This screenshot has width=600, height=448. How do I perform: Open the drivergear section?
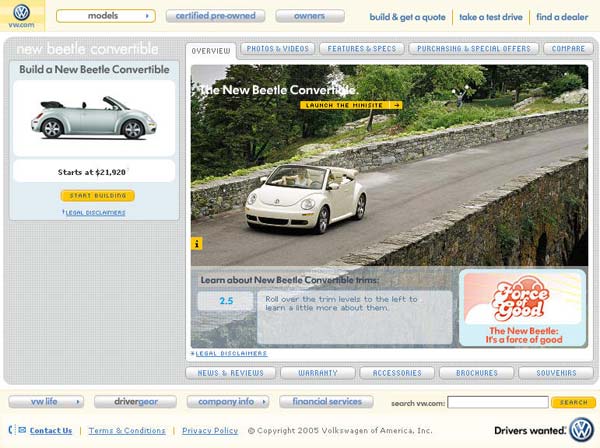(135, 402)
